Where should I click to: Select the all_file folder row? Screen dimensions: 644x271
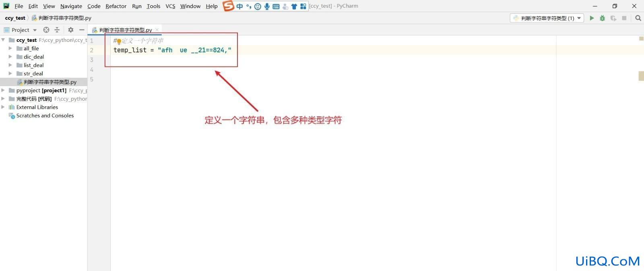point(43,48)
